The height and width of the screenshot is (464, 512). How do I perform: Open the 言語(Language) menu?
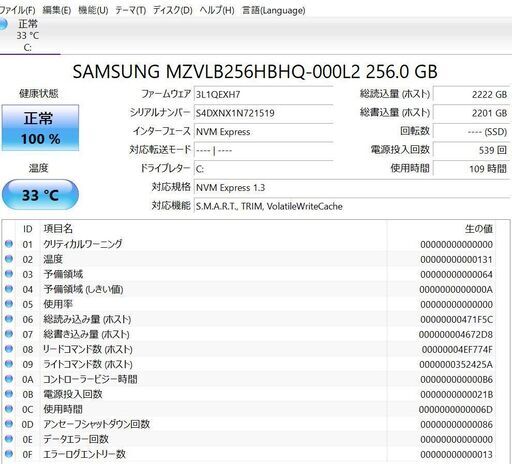(x=273, y=10)
